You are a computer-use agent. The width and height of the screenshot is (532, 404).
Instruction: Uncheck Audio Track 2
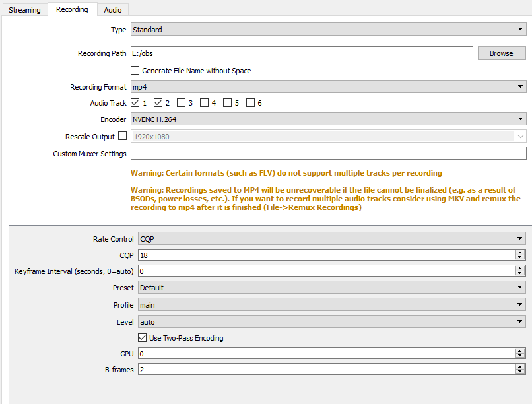point(158,103)
